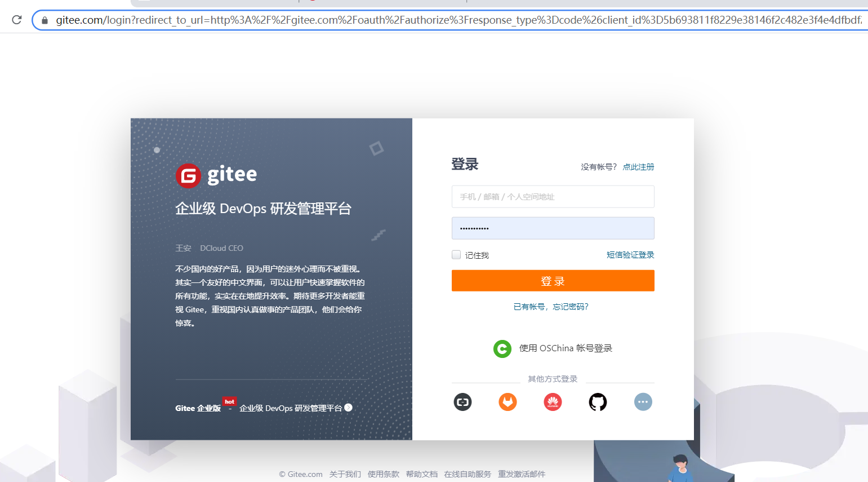868x482 pixels.
Task: Click inside the password field showing dots
Action: tap(553, 228)
